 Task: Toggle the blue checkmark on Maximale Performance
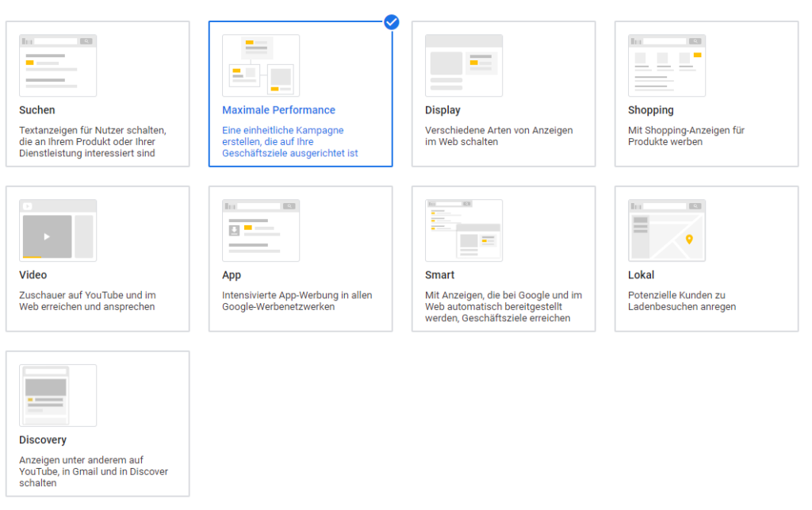click(392, 21)
